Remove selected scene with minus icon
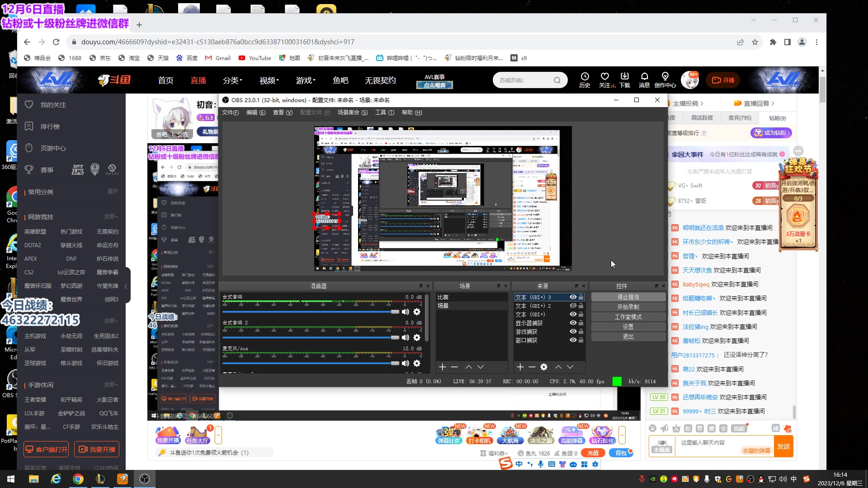The image size is (868, 488). [x=454, y=367]
